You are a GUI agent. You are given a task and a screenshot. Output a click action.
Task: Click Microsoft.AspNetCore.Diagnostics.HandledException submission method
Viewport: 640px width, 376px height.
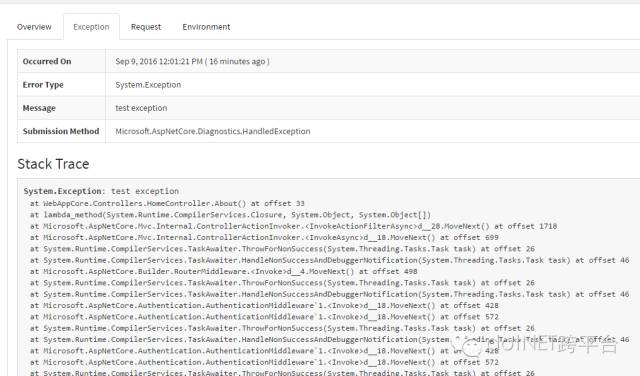(x=213, y=131)
